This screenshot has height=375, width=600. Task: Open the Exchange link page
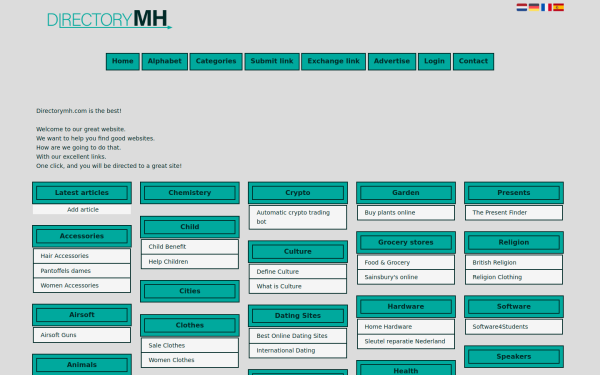click(x=334, y=62)
